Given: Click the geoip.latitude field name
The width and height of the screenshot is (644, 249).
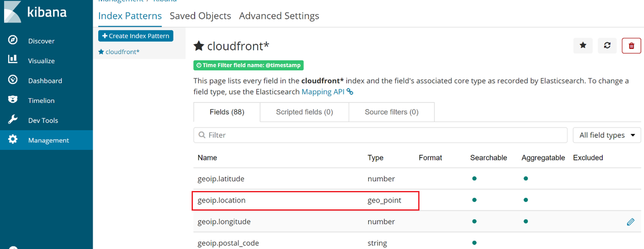Looking at the screenshot, I should (x=221, y=179).
